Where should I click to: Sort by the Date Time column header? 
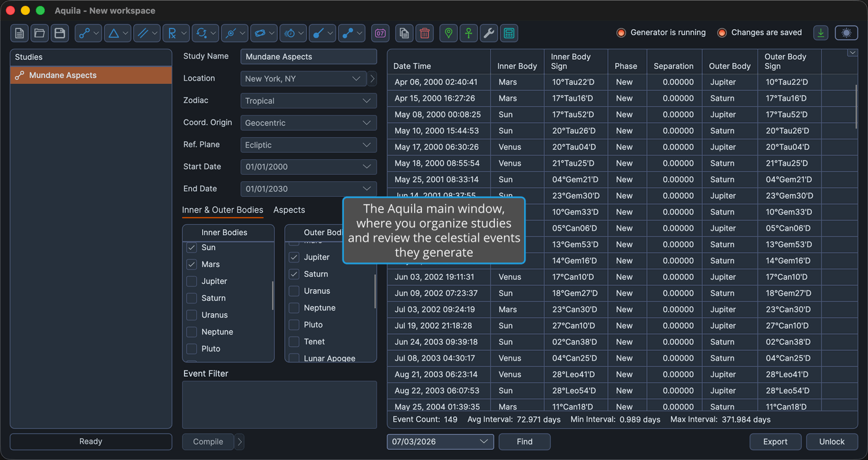coord(439,62)
